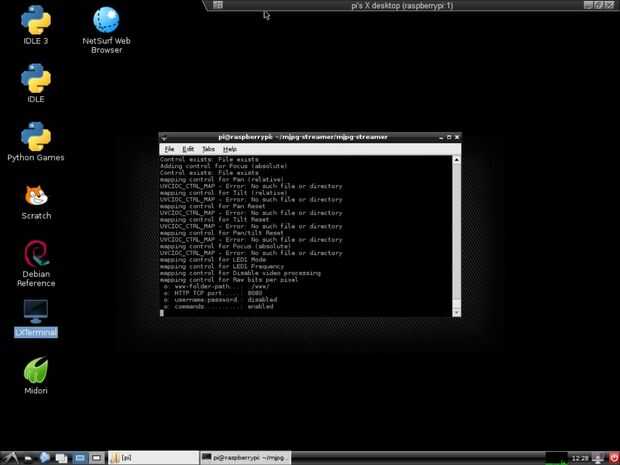Click terminal scrollbar up arrow
The height and width of the screenshot is (465, 620).
[x=456, y=159]
